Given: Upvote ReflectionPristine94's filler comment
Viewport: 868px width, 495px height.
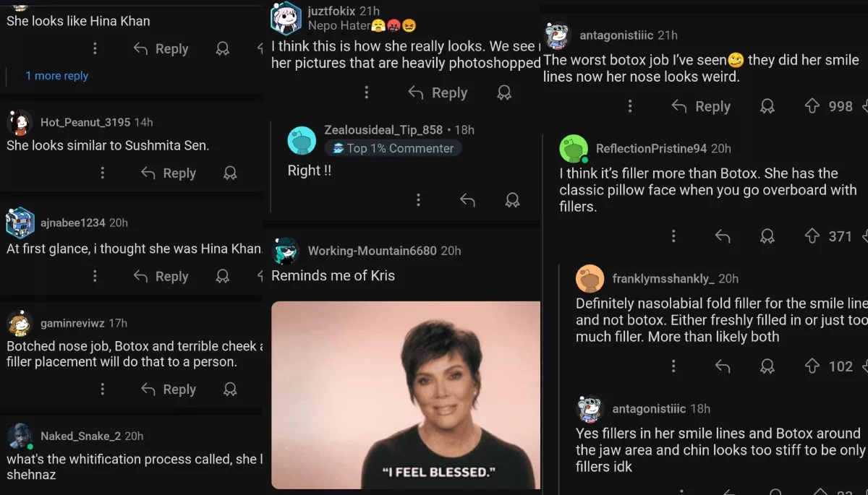Looking at the screenshot, I should point(812,236).
